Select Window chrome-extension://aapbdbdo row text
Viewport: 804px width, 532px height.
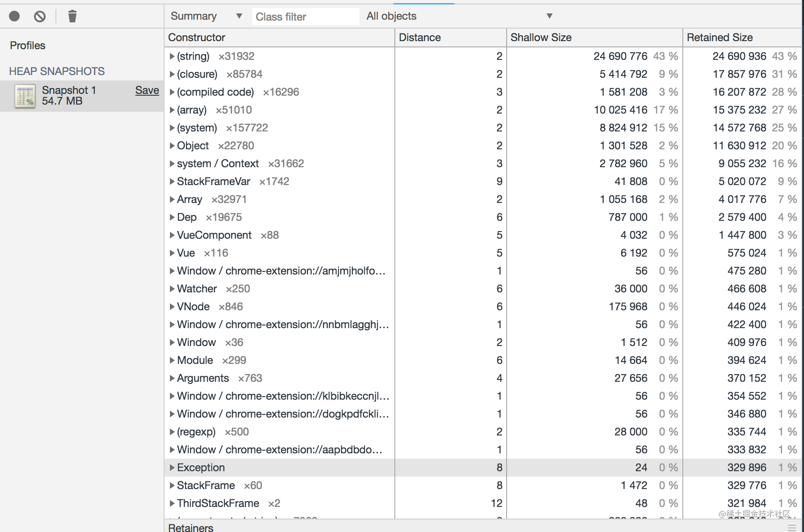click(279, 450)
